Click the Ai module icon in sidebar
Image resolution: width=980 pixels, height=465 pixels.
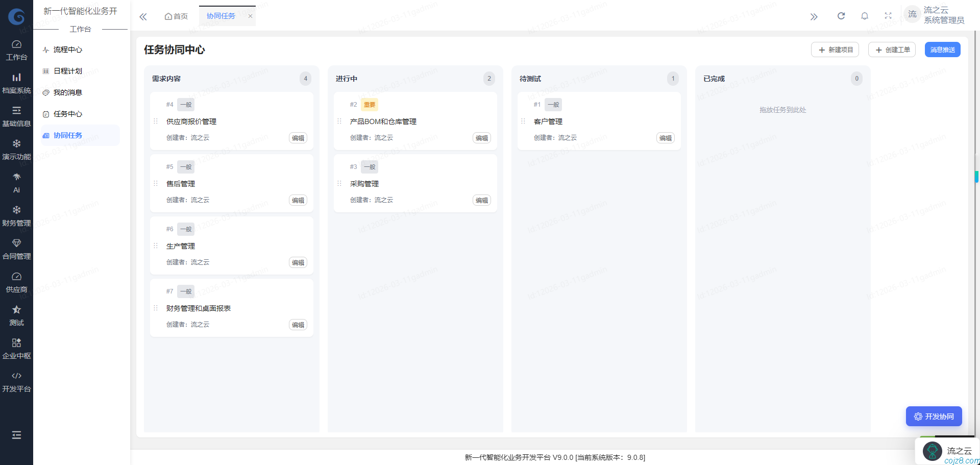[16, 181]
